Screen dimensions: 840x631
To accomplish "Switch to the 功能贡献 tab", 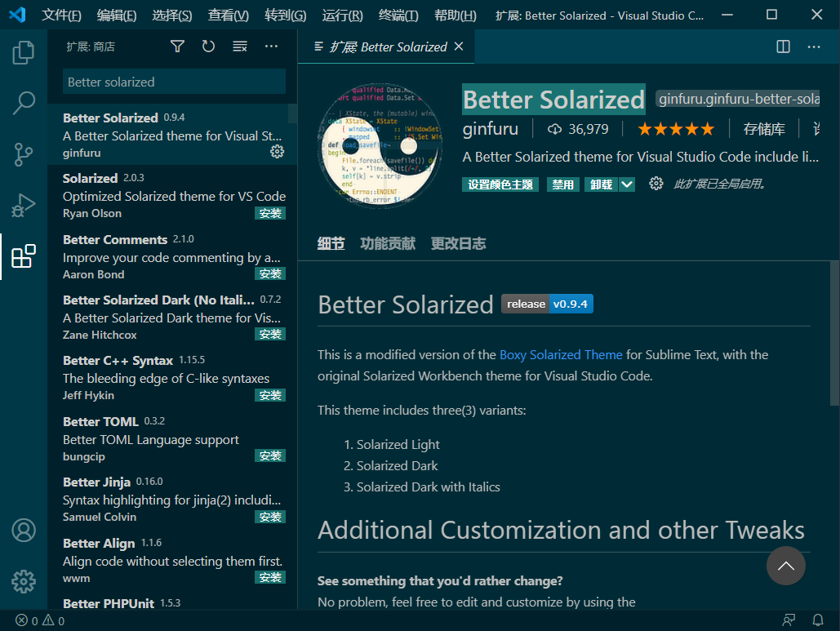I will pyautogui.click(x=388, y=244).
